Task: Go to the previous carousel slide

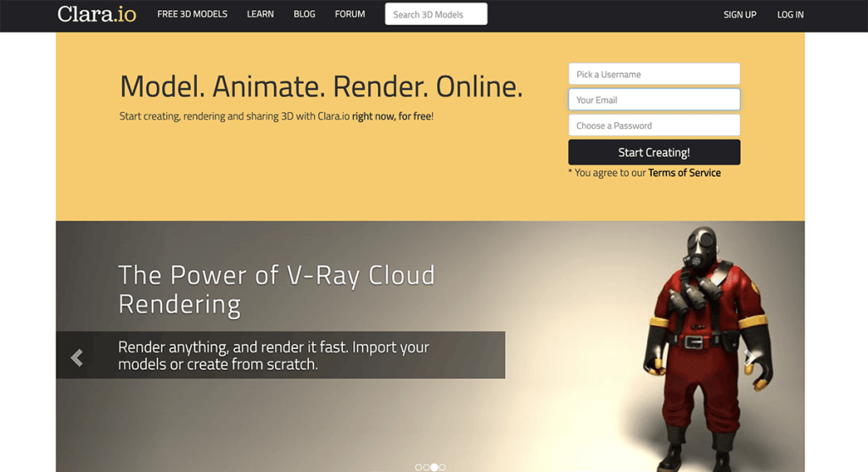Action: point(76,357)
